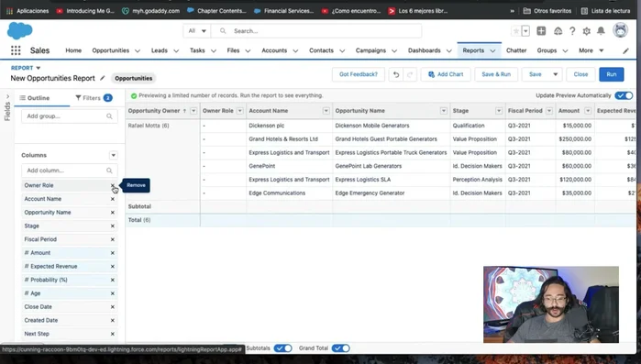Open the Trailhead guidance icon
Image resolution: width=641 pixels, height=364 pixels.
tap(558, 31)
